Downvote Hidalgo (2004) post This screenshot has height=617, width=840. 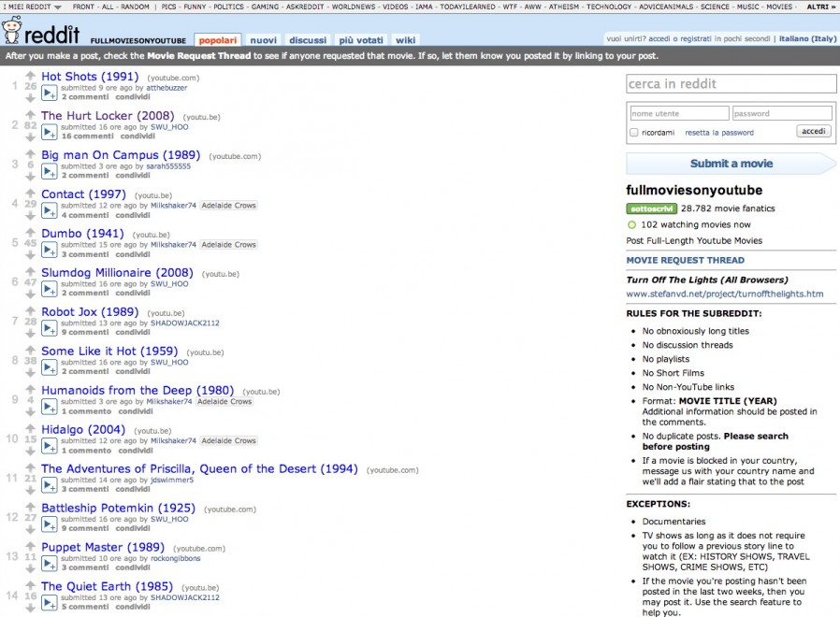pyautogui.click(x=31, y=451)
